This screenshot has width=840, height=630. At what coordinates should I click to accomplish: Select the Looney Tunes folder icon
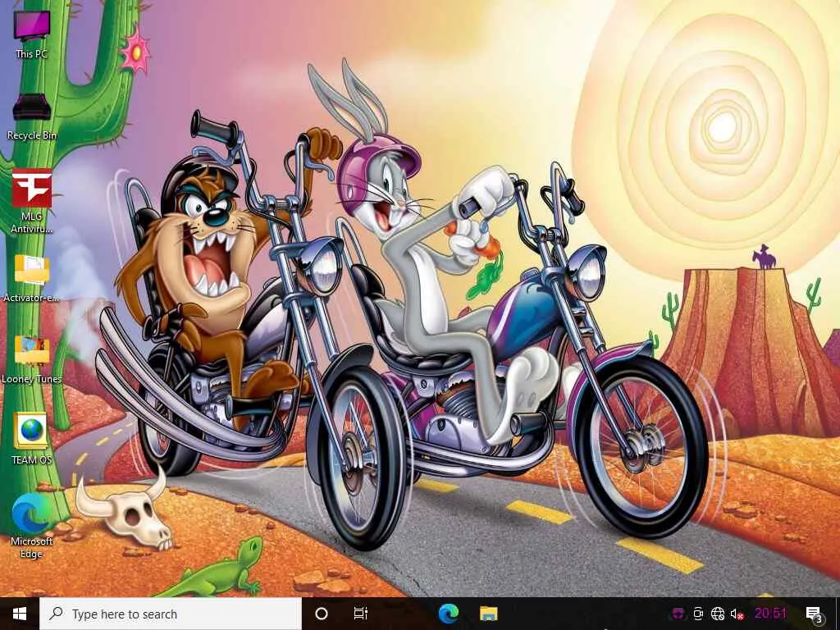32,359
